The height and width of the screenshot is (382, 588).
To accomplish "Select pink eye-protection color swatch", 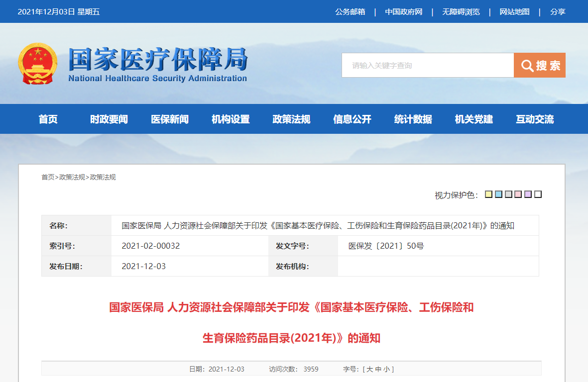I will click(518, 194).
